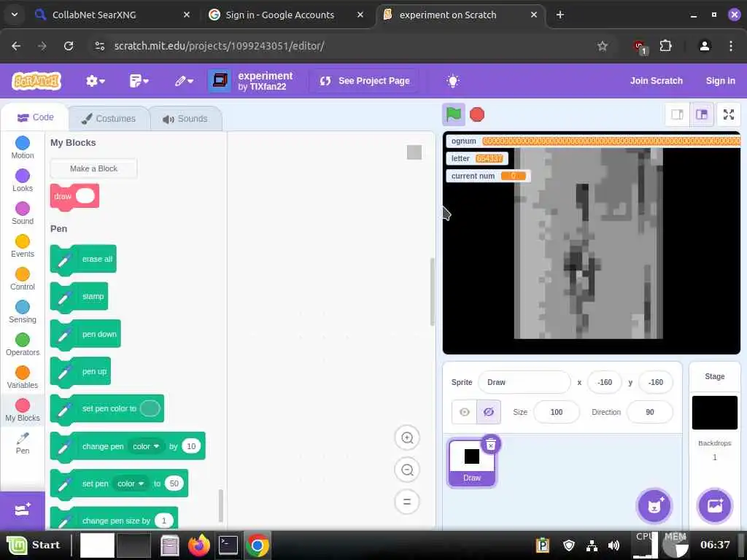Click the sprite x position field
747x560 pixels.
pos(605,382)
